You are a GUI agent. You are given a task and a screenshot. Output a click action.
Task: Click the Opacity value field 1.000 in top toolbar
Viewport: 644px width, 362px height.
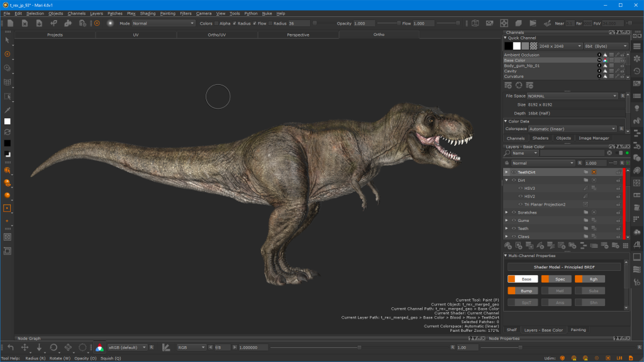tap(364, 23)
